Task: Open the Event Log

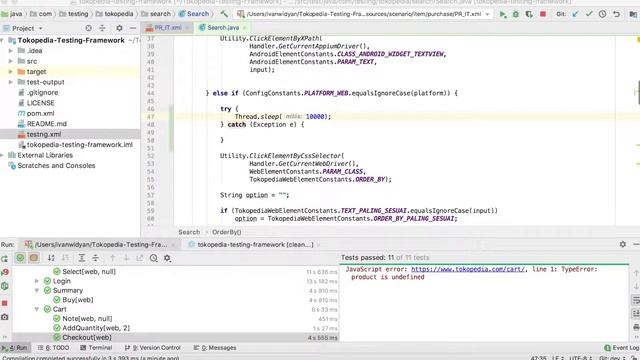Action: pos(622,348)
